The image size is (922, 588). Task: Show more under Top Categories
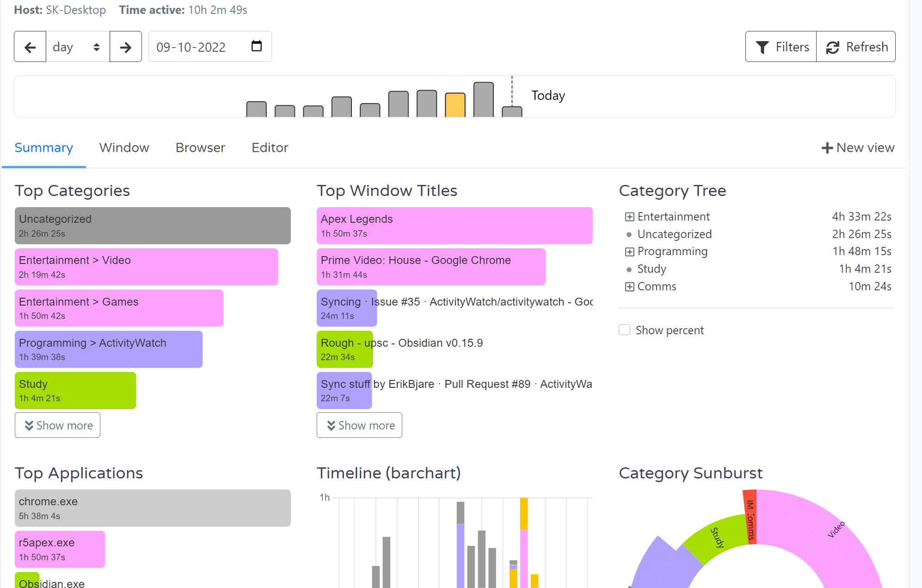(x=57, y=425)
